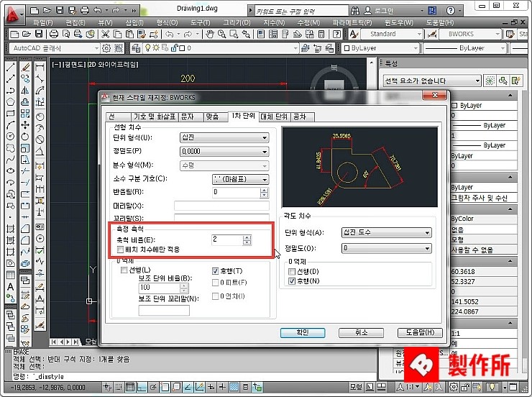The width and height of the screenshot is (532, 397).
Task: Increase 축척 비율(E) with stepper
Action: click(247, 237)
